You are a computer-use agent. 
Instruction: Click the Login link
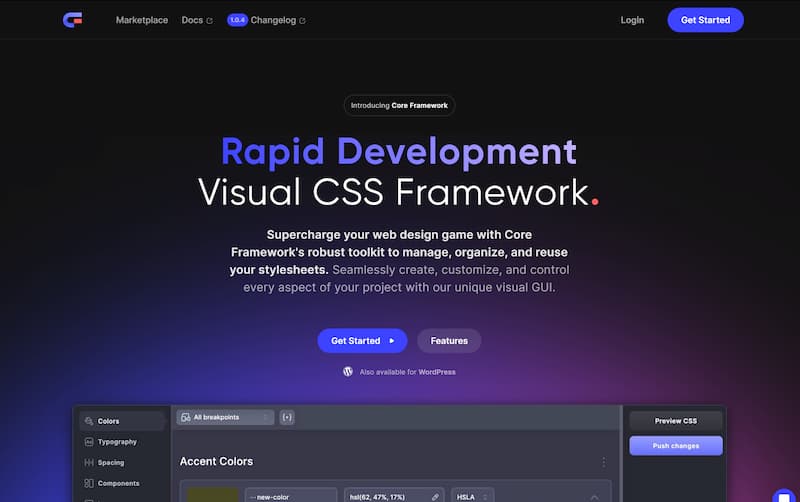[632, 20]
